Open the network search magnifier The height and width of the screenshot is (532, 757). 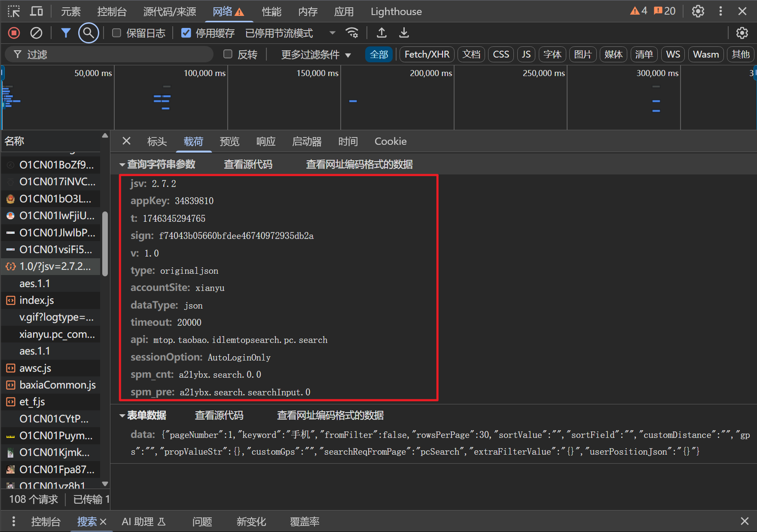click(x=89, y=33)
